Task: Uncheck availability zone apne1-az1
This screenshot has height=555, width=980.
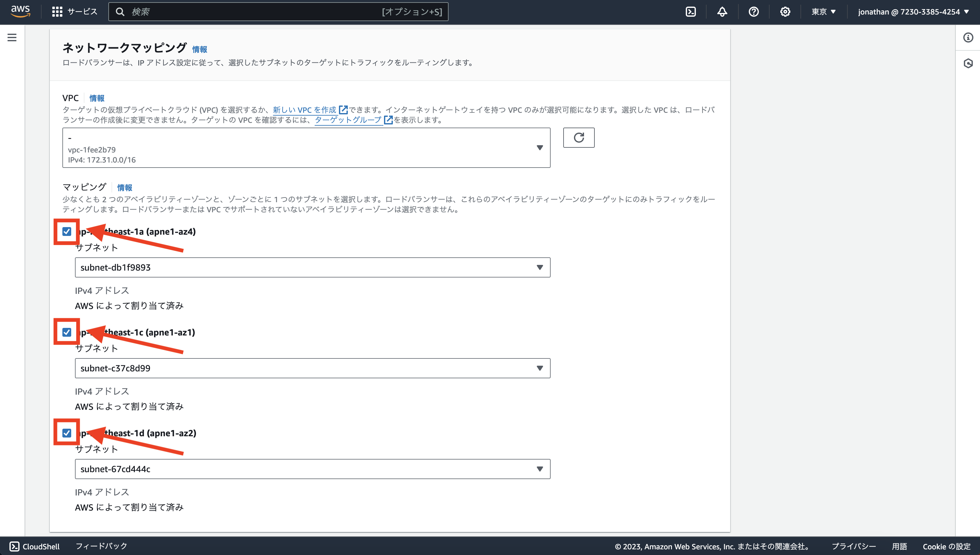Action: pos(66,332)
